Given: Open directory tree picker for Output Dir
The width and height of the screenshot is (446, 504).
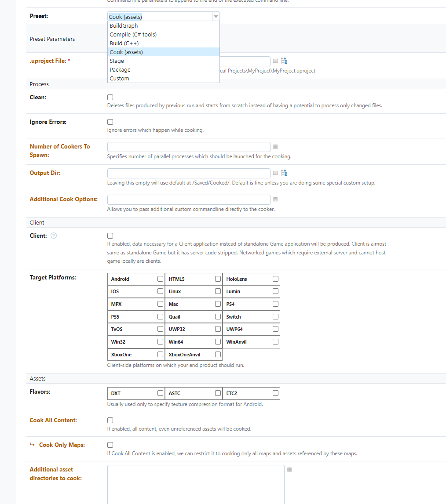Looking at the screenshot, I should coord(284,173).
